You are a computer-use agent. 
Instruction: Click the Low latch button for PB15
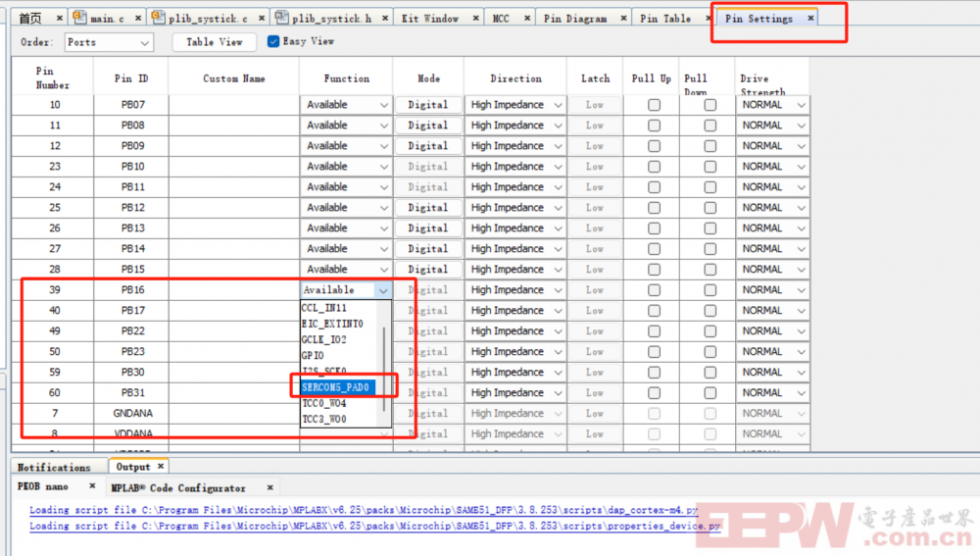pyautogui.click(x=595, y=270)
